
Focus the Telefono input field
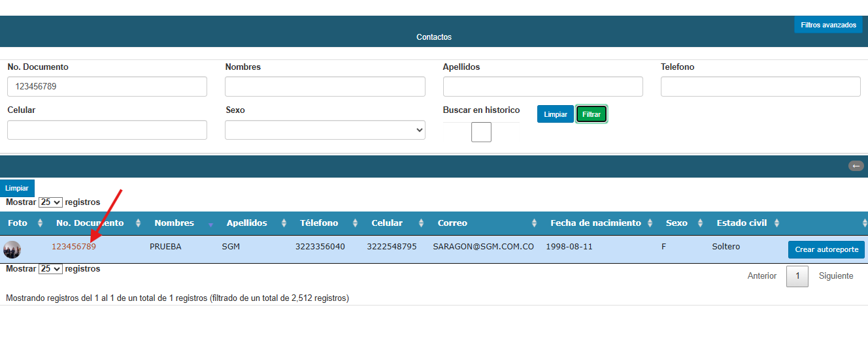pos(761,87)
